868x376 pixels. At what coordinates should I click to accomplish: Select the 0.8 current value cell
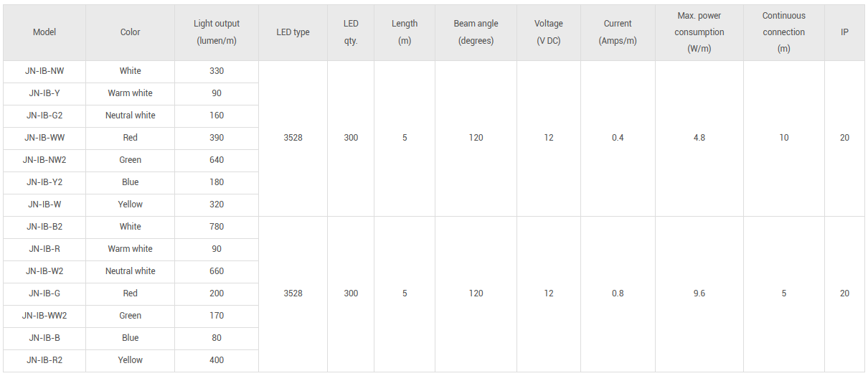tap(618, 293)
